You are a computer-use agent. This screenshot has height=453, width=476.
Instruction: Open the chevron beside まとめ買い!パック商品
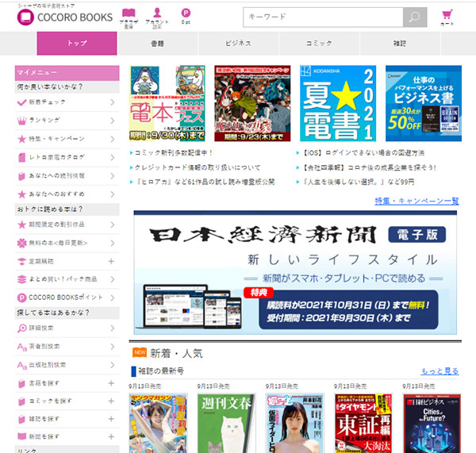pos(113,279)
